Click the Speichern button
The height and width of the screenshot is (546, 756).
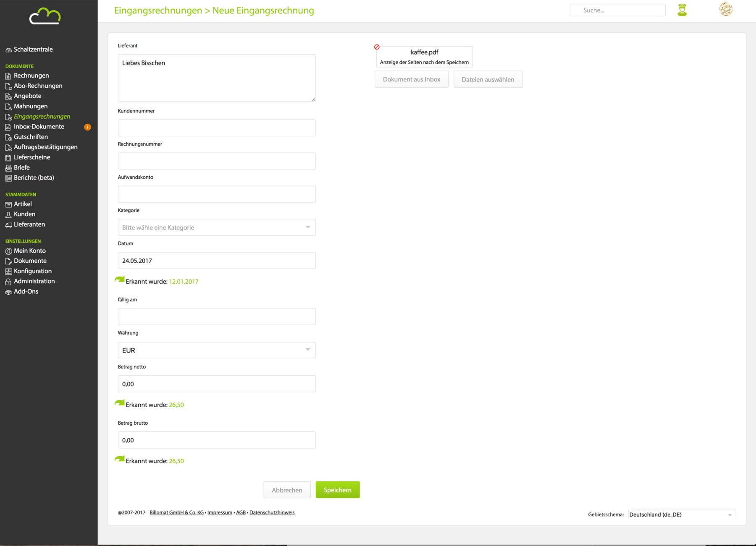click(338, 490)
